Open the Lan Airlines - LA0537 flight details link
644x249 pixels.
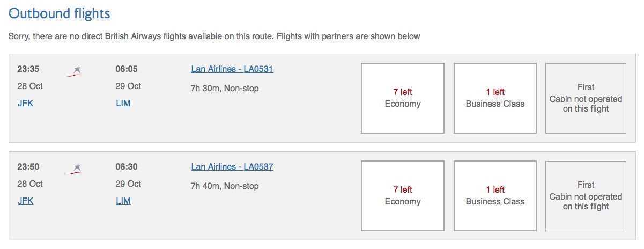click(232, 167)
